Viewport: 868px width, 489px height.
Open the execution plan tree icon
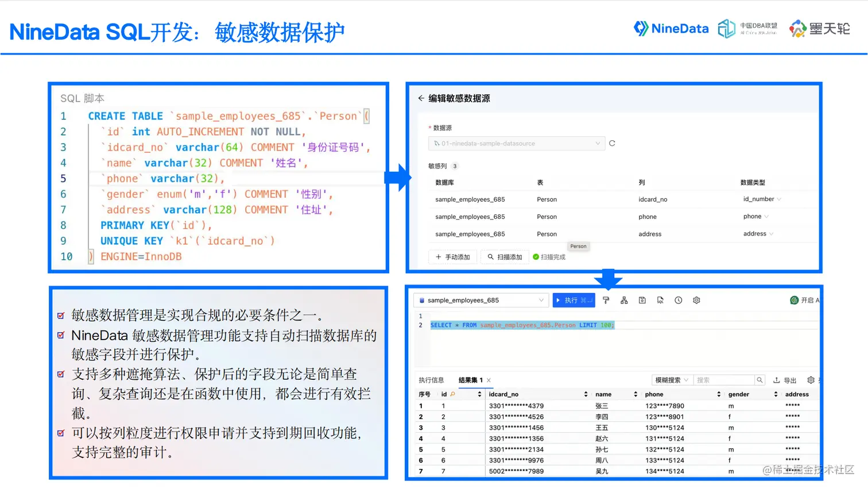[624, 300]
